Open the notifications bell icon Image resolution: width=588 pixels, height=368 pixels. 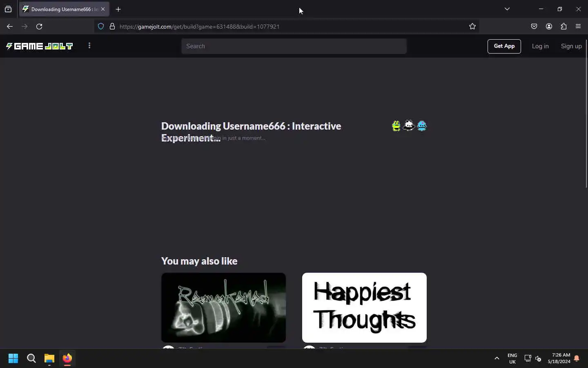[x=577, y=359]
